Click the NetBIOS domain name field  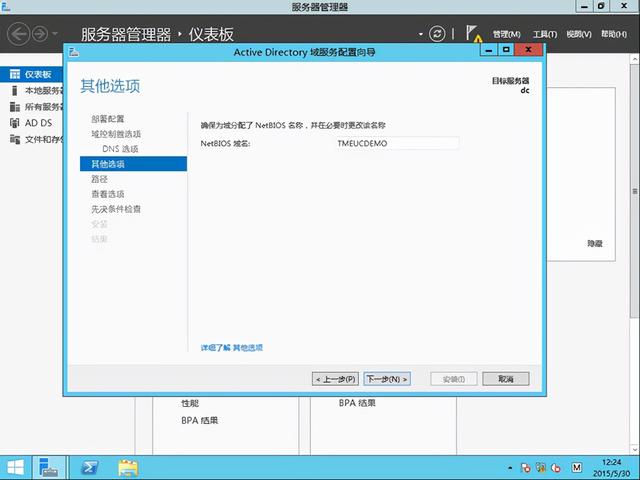(x=396, y=143)
